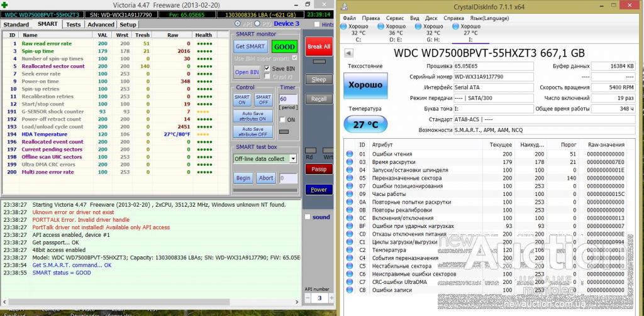Viewport: 644px width, 316px height.
Task: Click the Health dots for G-SENSOR shock counter
Action: (203, 112)
